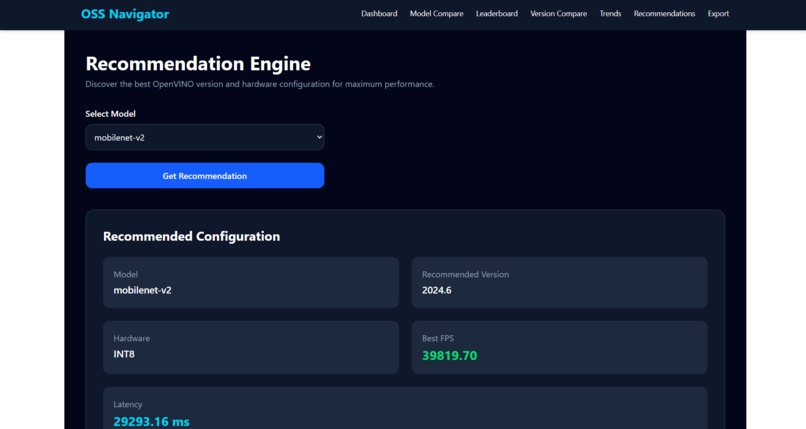Click the Hardware label
The image size is (806, 429).
(x=132, y=338)
